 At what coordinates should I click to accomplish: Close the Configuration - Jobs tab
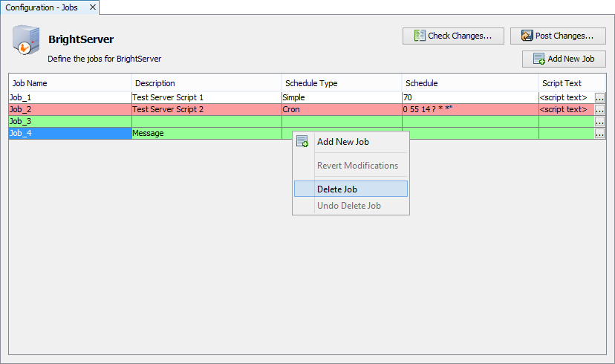pyautogui.click(x=92, y=7)
